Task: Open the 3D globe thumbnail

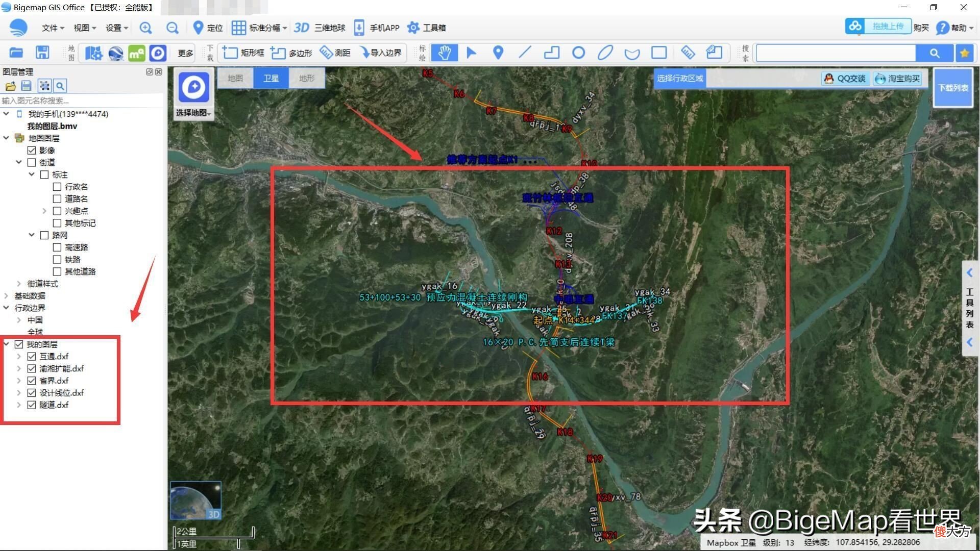Action: click(x=195, y=500)
